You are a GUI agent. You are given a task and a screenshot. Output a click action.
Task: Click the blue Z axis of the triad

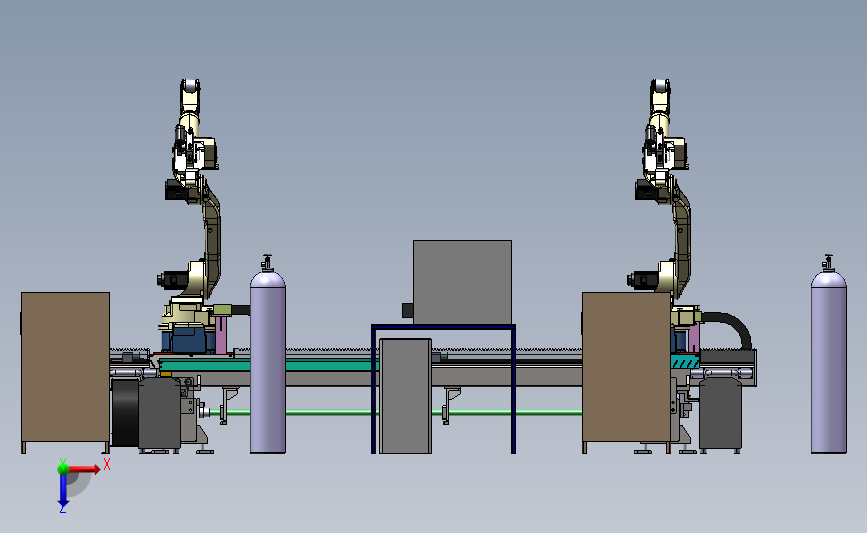(63, 491)
